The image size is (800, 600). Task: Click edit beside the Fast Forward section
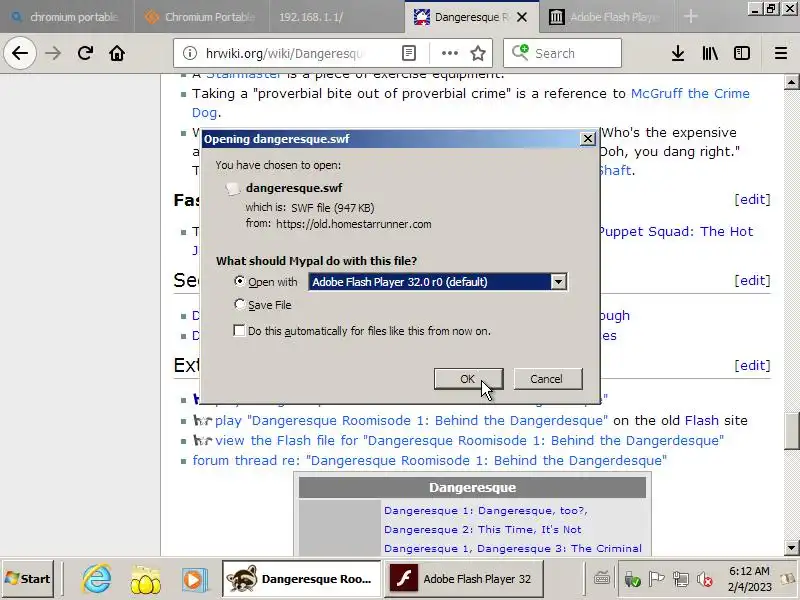click(x=752, y=199)
